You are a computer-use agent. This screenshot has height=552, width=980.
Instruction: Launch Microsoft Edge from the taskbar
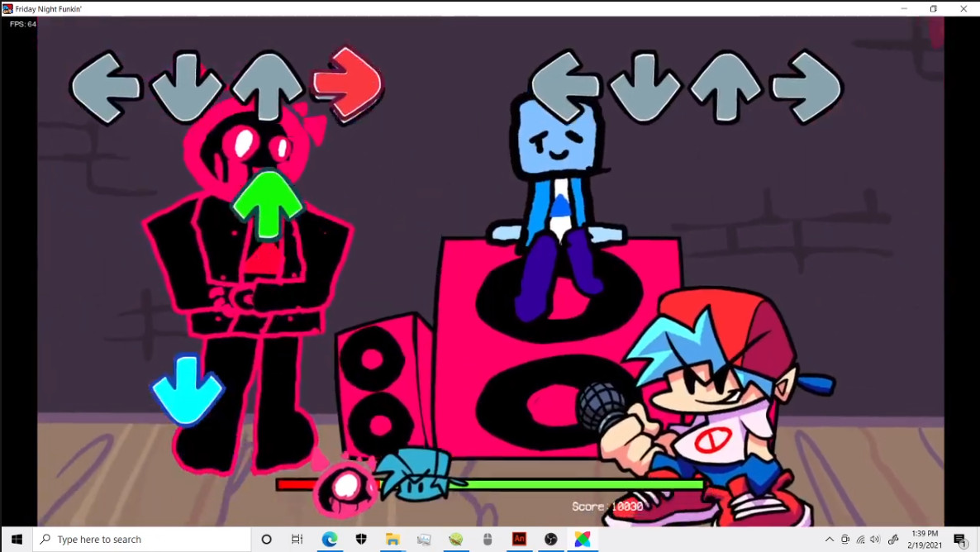coord(330,539)
